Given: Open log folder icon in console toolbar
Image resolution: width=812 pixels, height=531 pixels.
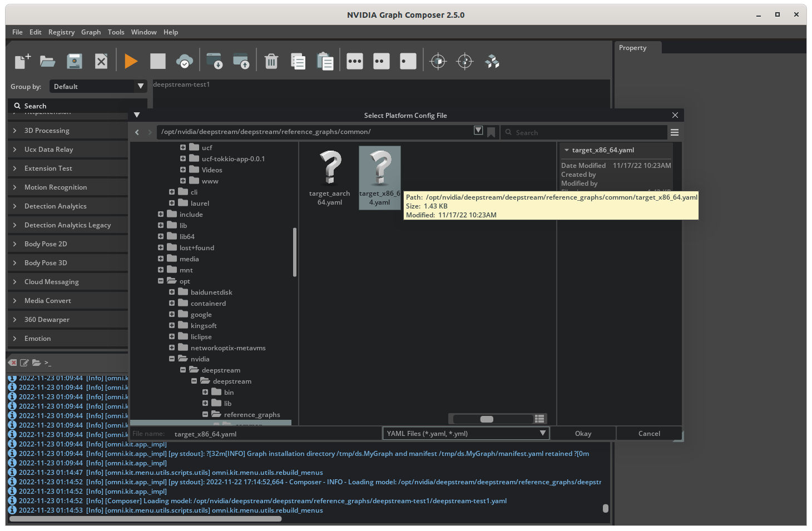Looking at the screenshot, I should (36, 363).
